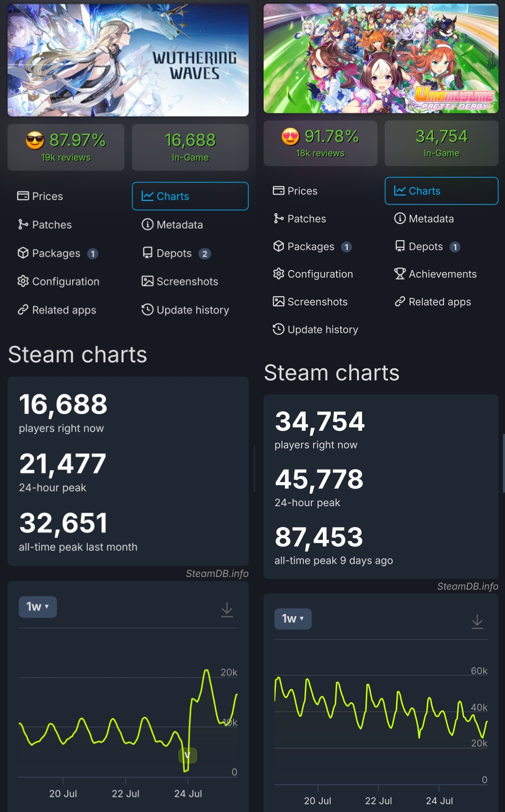Image resolution: width=505 pixels, height=812 pixels.
Task: Click the heart-eyes emoji rating icon
Action: (x=290, y=136)
